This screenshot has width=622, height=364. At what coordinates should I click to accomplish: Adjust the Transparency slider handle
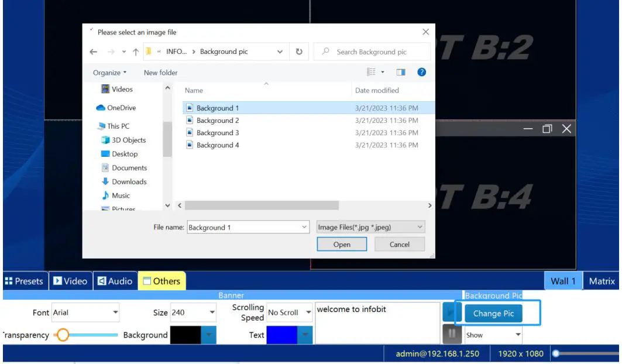(62, 335)
